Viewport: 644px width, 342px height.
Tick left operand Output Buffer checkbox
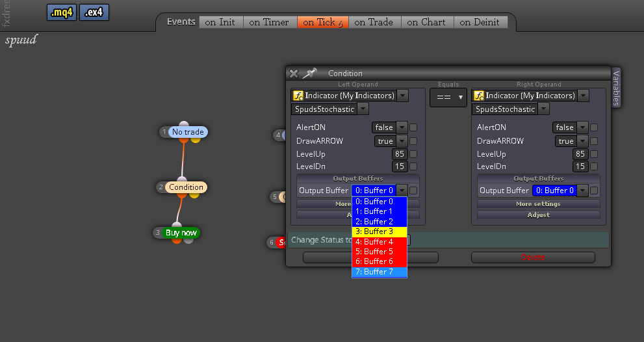click(413, 191)
